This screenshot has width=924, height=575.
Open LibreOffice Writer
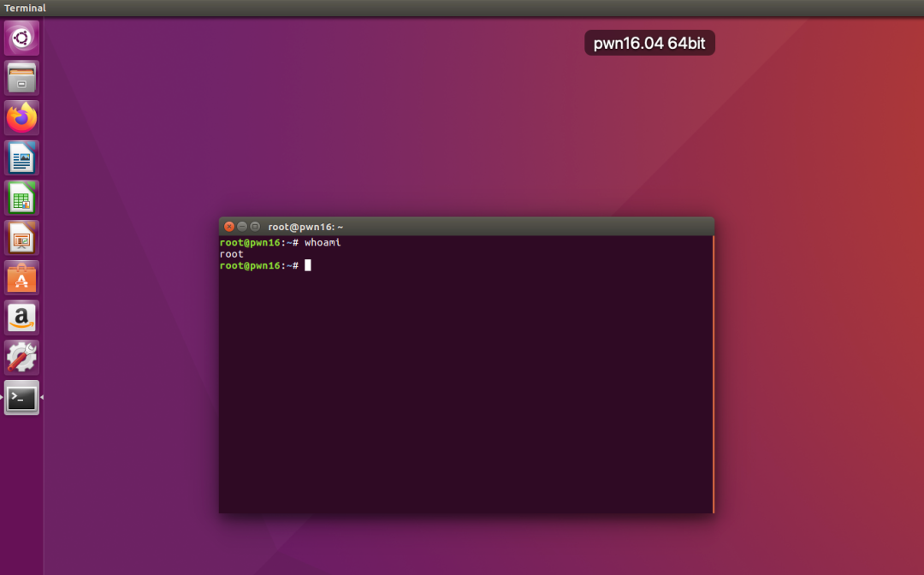21,157
